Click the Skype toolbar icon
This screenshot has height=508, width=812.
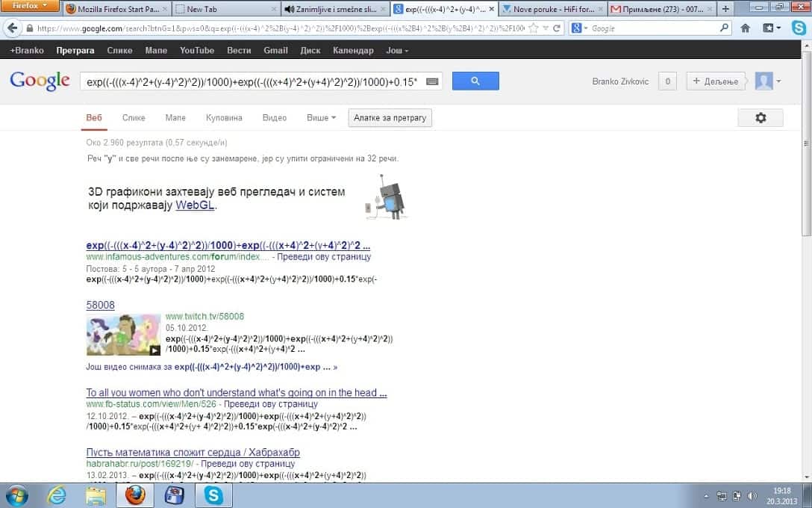coord(799,28)
